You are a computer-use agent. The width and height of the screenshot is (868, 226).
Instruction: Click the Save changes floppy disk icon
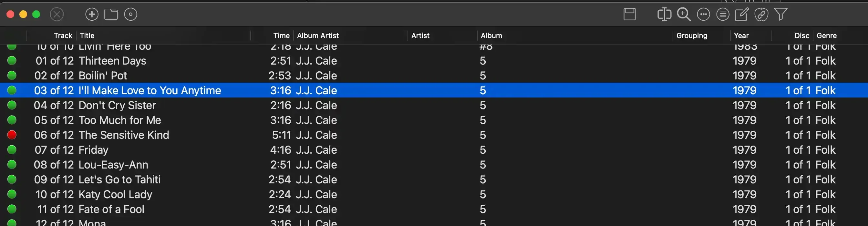(629, 15)
